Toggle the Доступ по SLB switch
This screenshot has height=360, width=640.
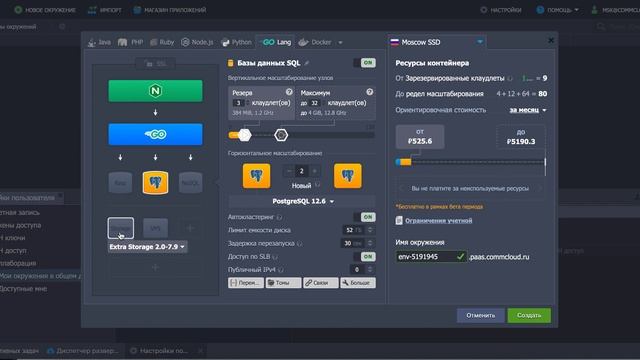pos(364,256)
